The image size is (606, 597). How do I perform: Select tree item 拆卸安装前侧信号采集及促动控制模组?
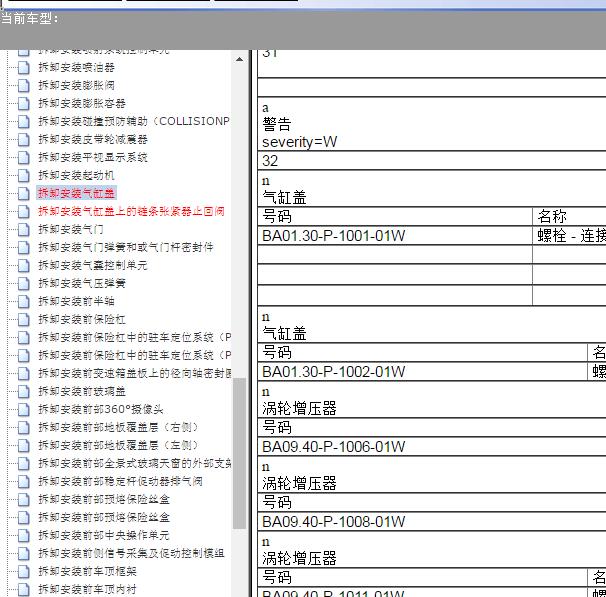click(131, 553)
